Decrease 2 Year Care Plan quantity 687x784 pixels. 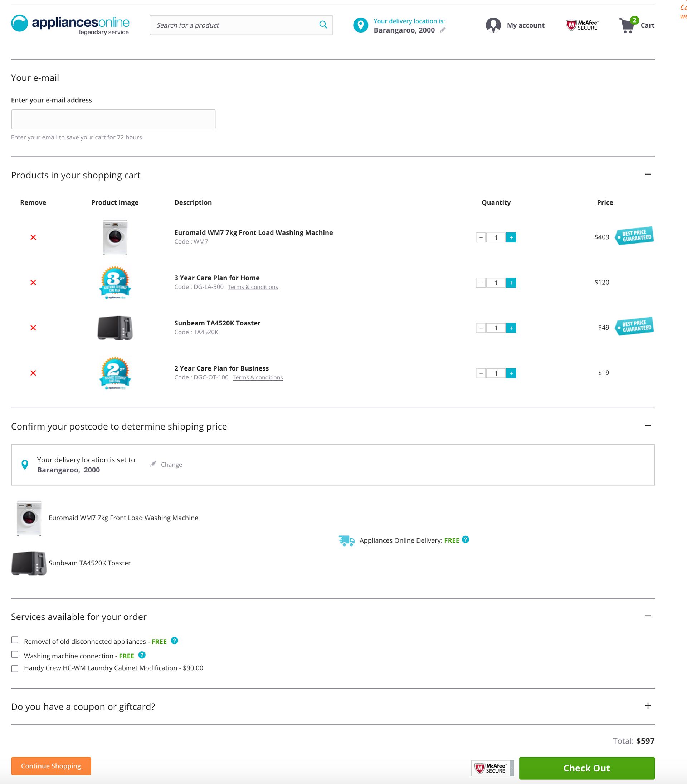click(481, 373)
